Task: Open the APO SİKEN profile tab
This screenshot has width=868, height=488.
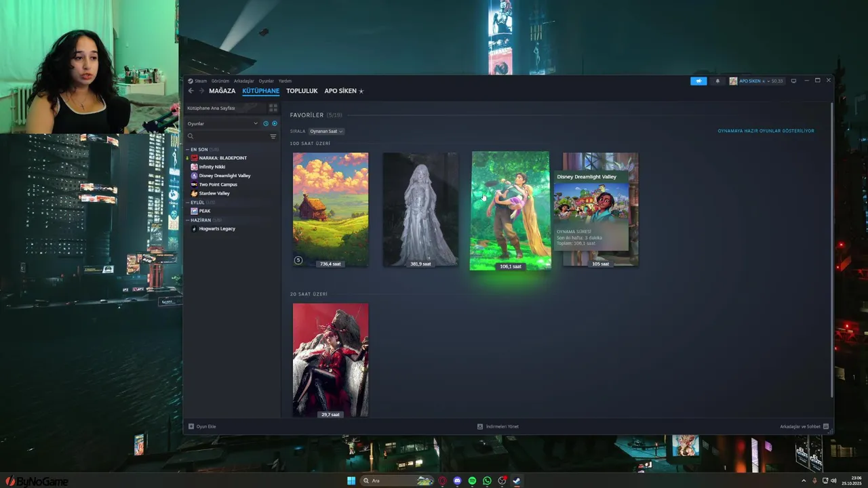Action: 344,91
